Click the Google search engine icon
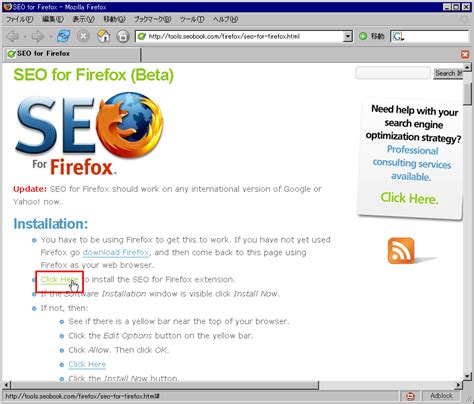 point(398,36)
